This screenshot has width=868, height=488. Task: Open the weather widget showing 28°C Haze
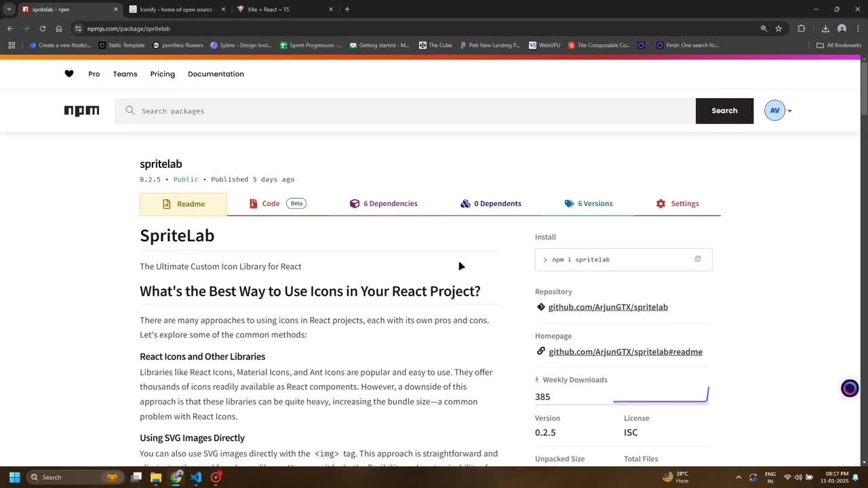(675, 477)
